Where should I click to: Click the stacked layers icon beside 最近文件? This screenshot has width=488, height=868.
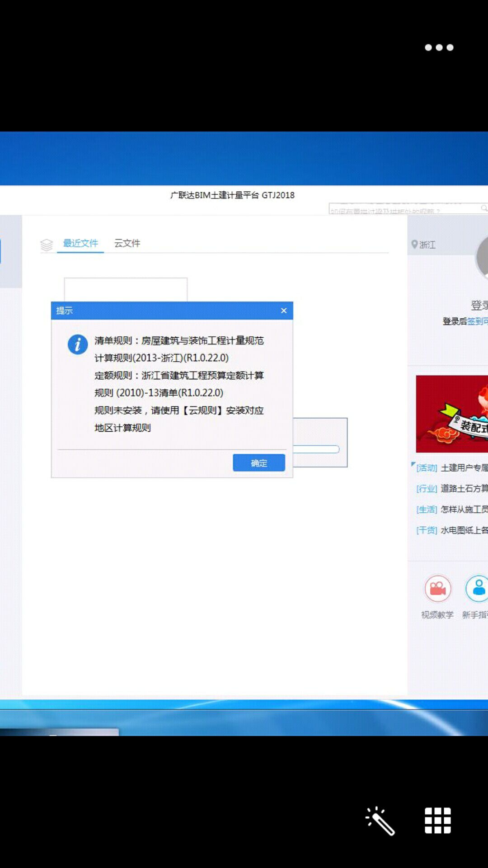pyautogui.click(x=47, y=245)
